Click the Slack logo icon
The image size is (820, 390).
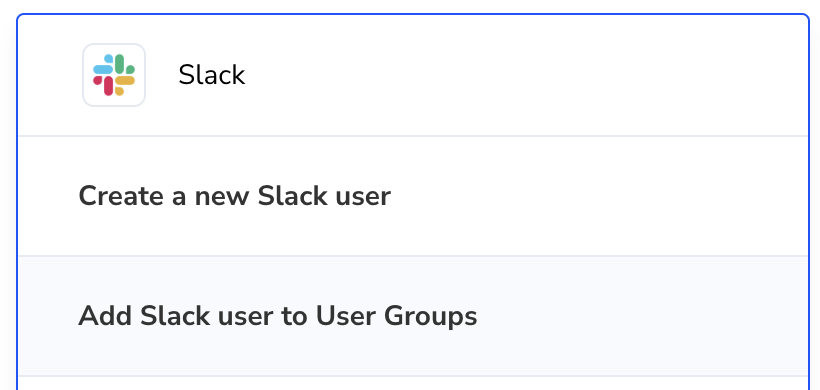114,75
